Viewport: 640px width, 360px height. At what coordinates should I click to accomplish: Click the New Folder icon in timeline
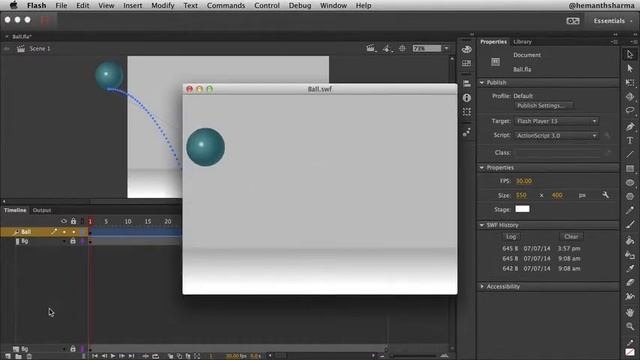(18, 356)
